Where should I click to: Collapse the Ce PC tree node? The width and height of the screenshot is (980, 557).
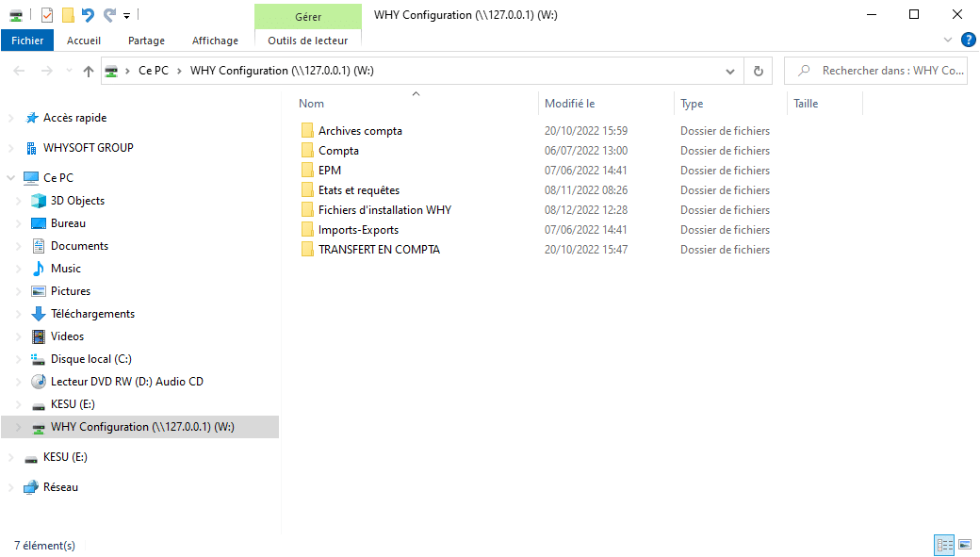(x=10, y=177)
